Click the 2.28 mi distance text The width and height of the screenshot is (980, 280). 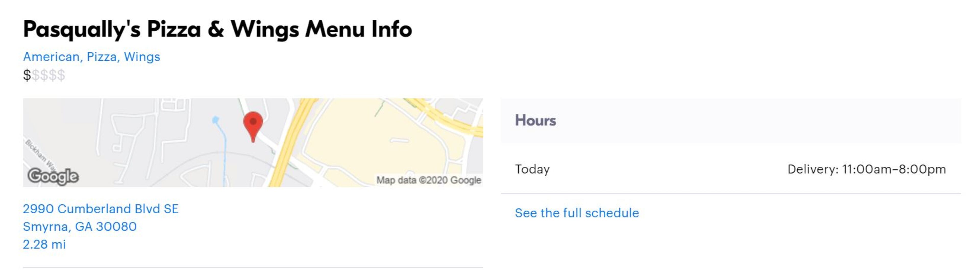coord(44,246)
